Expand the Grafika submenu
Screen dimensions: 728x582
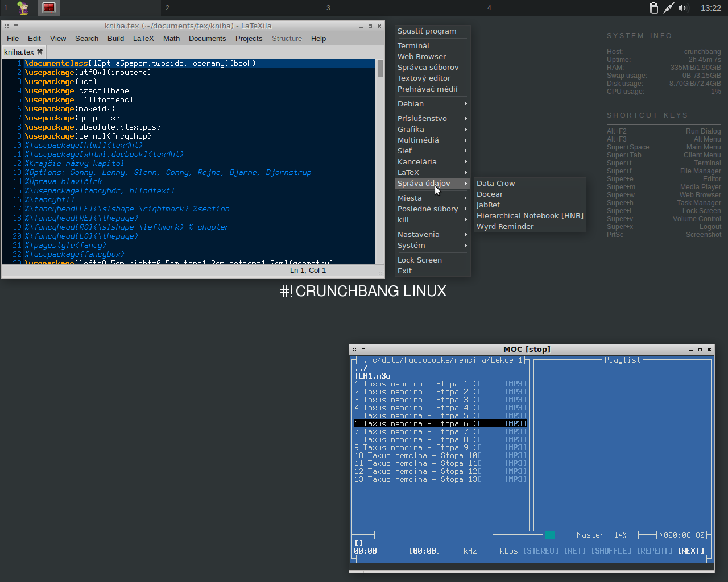(x=432, y=130)
